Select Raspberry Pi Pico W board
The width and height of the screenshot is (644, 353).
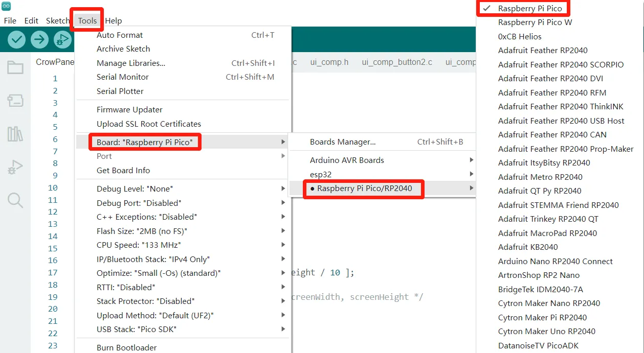point(535,22)
